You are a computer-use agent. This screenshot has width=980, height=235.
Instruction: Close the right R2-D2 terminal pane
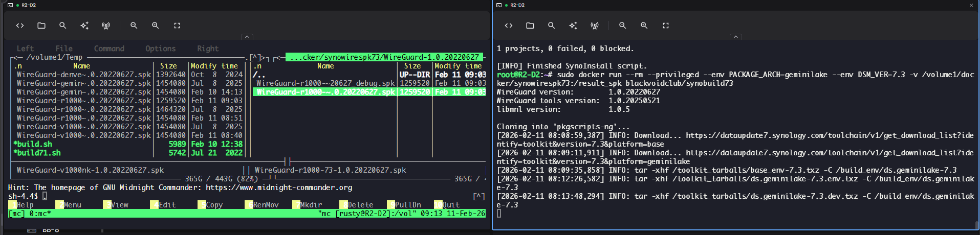[x=971, y=5]
